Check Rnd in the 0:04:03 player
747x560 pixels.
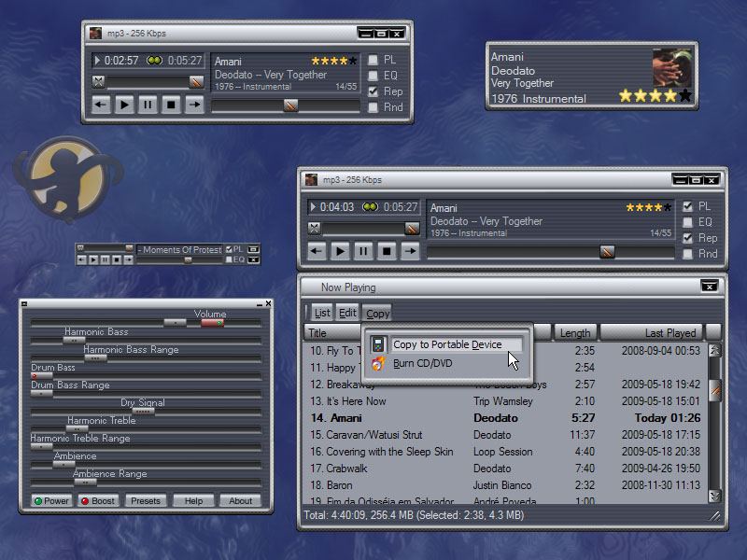(687, 253)
